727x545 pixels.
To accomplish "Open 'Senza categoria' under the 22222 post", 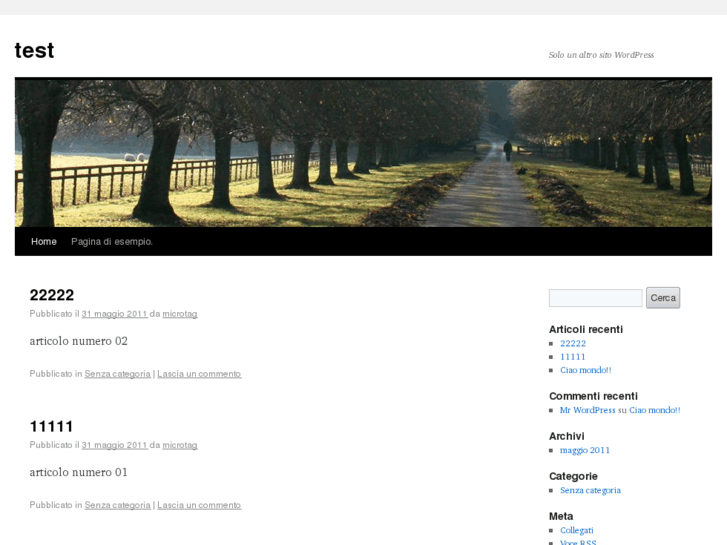I will pos(117,374).
